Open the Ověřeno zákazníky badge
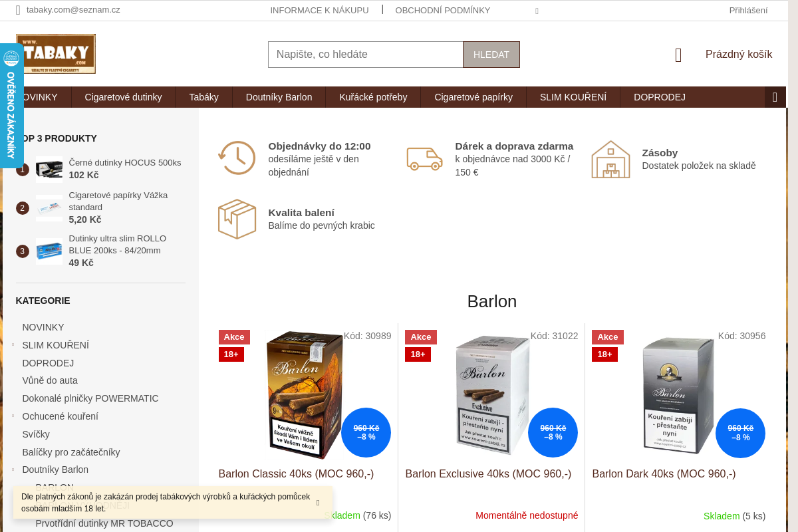This screenshot has width=798, height=532. 11,106
